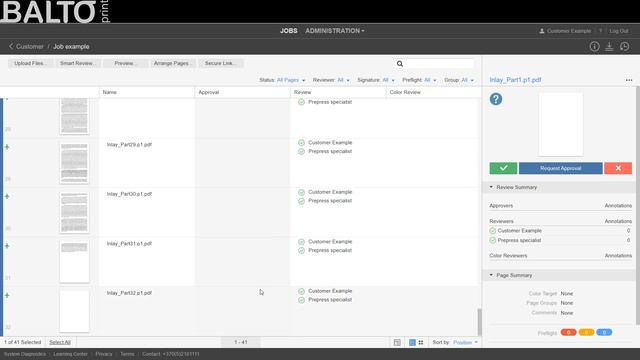Click blue preflight info badge
Viewport: 640px width, 360px height.
604,332
